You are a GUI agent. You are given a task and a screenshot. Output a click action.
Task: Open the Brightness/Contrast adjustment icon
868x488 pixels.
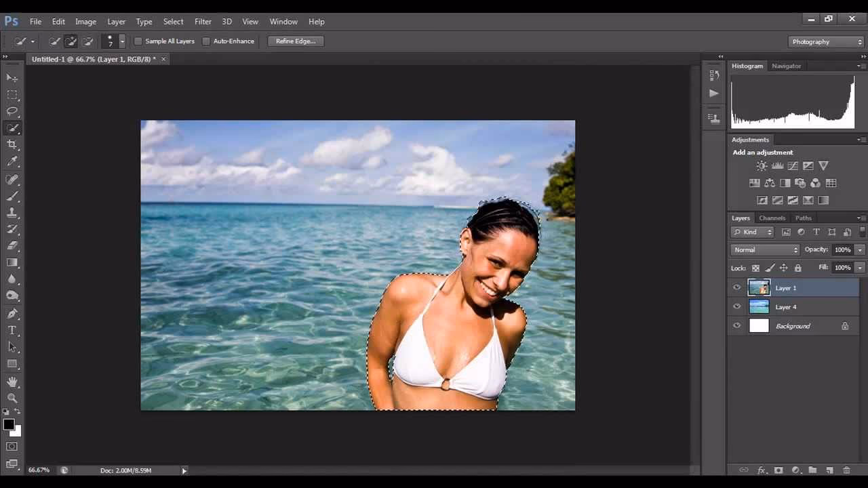[762, 165]
